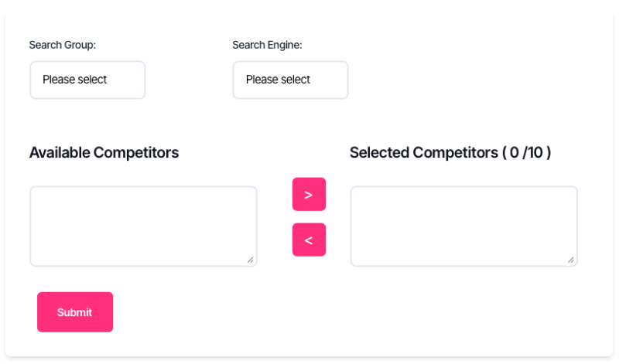This screenshot has height=364, width=619.
Task: Click the < remove-from-selected arrow button
Action: pyautogui.click(x=309, y=240)
